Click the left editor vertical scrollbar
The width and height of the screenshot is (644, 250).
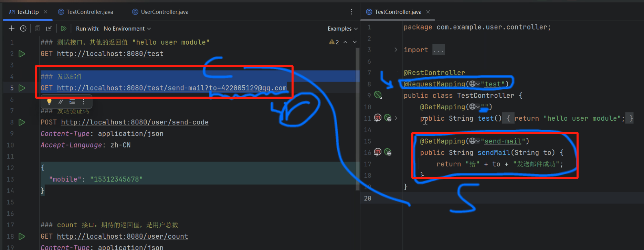[x=357, y=119]
